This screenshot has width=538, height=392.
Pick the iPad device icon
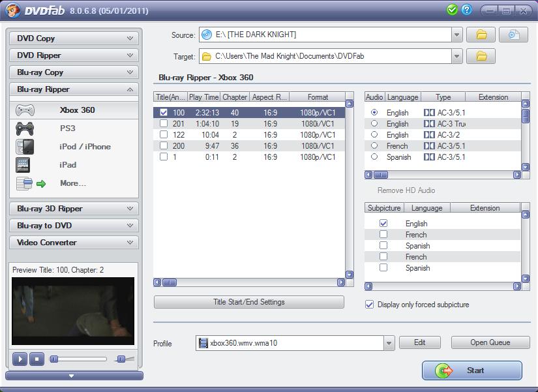(24, 165)
